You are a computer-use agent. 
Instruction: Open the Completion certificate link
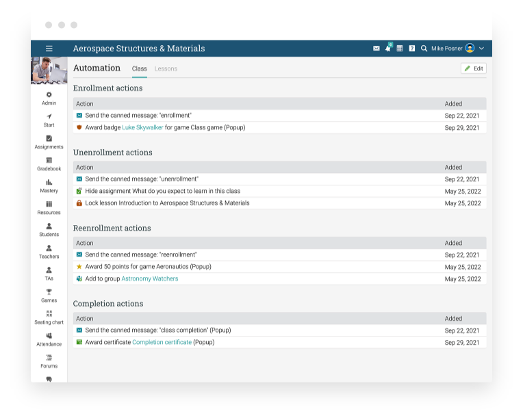point(162,342)
